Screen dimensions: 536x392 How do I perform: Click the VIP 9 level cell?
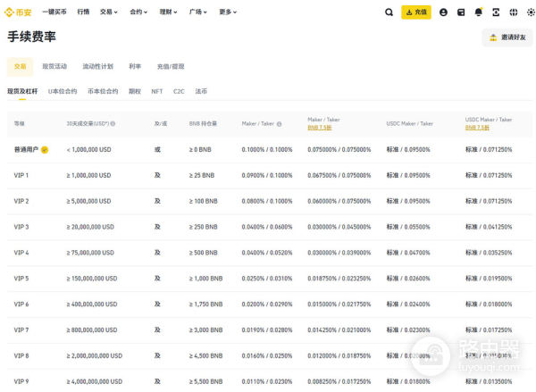[x=21, y=382]
